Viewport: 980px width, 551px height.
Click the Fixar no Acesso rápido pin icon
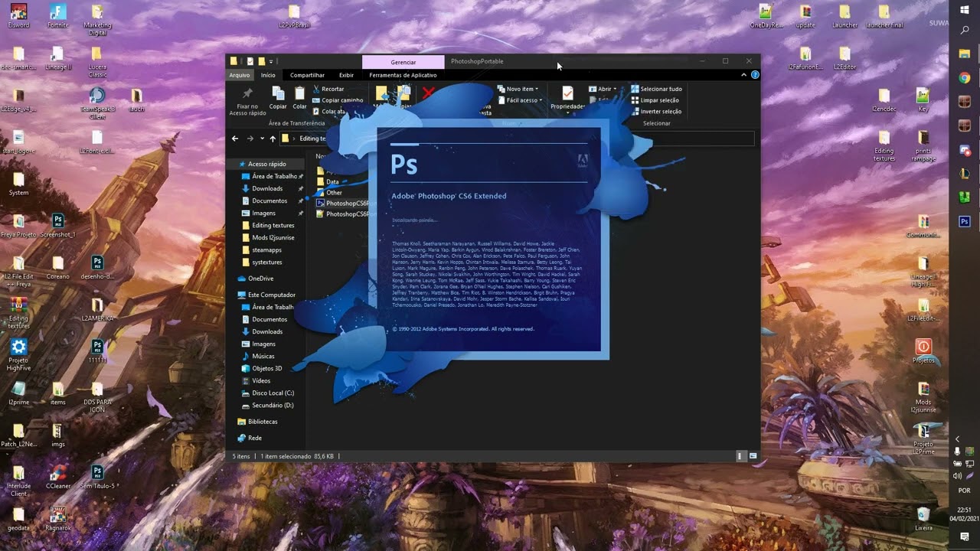[247, 94]
